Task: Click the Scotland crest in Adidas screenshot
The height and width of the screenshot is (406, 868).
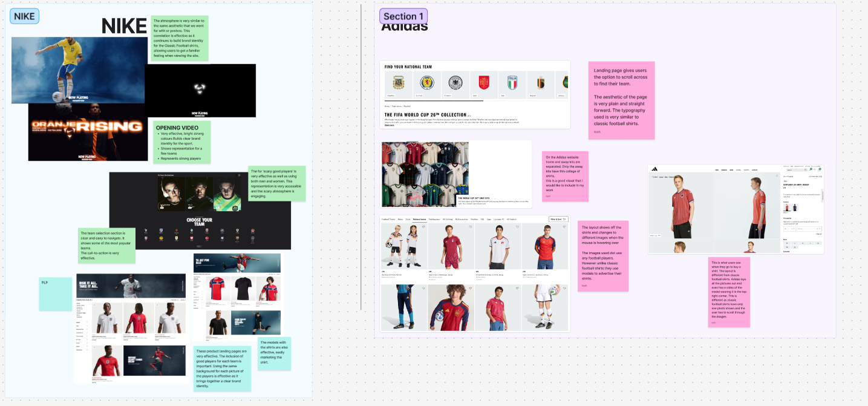Action: 427,82
